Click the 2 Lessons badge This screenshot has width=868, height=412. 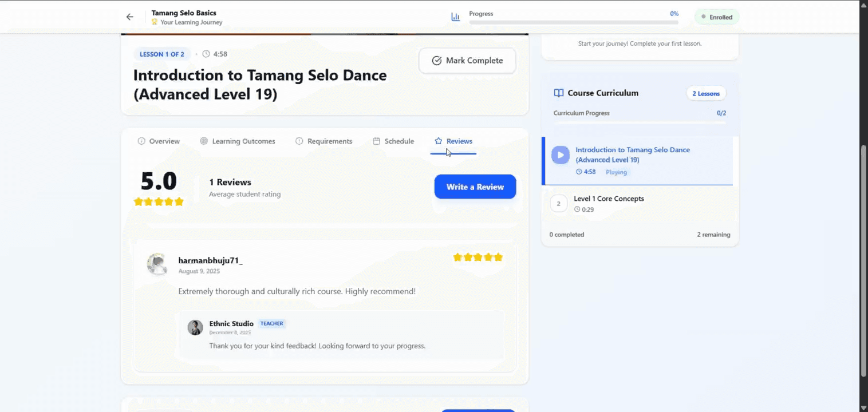point(706,93)
